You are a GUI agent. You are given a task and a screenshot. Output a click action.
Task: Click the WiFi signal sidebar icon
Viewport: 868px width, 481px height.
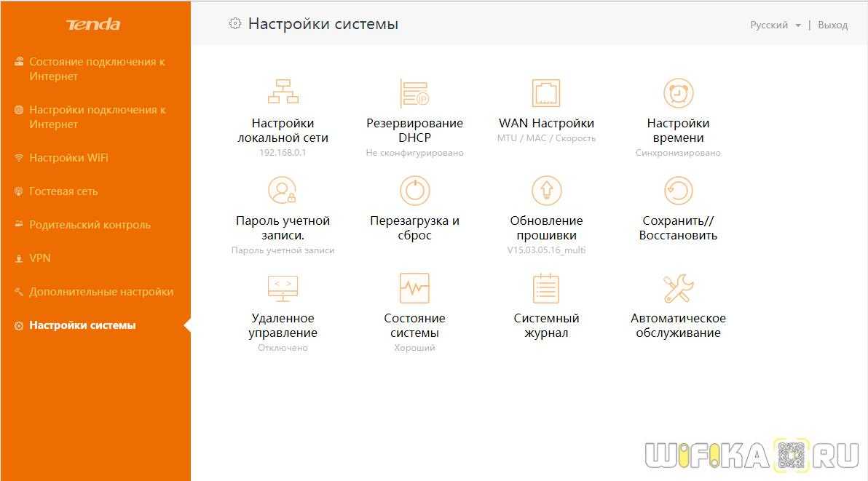[x=19, y=158]
